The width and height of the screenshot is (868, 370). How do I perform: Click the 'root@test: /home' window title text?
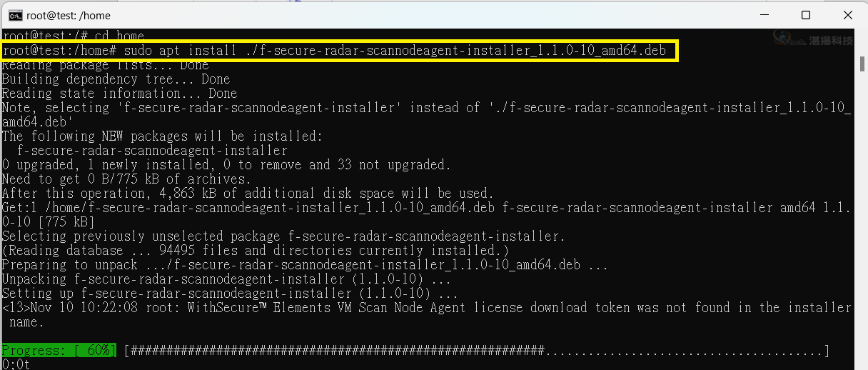click(69, 15)
